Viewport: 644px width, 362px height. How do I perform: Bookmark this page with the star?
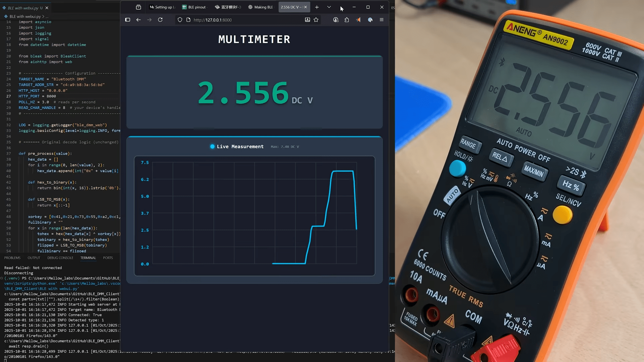coord(316,20)
